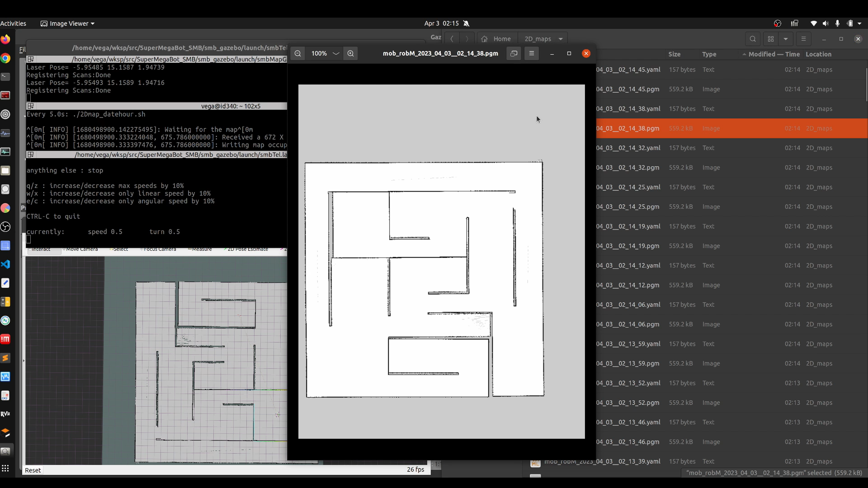
Task: Open the 2D_maps path dropdown arrow
Action: click(561, 39)
